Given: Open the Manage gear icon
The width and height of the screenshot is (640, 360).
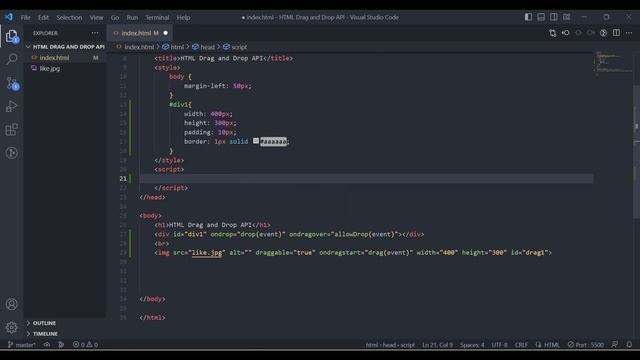Looking at the screenshot, I should (x=12, y=327).
